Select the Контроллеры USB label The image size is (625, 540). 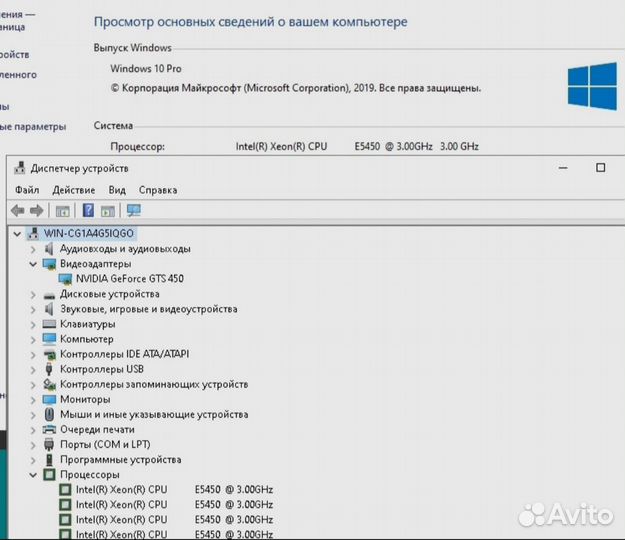click(102, 369)
